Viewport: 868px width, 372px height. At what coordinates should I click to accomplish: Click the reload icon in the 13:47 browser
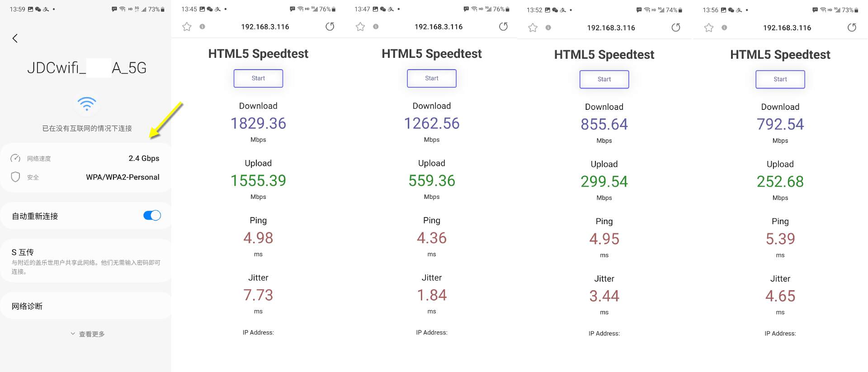(503, 27)
